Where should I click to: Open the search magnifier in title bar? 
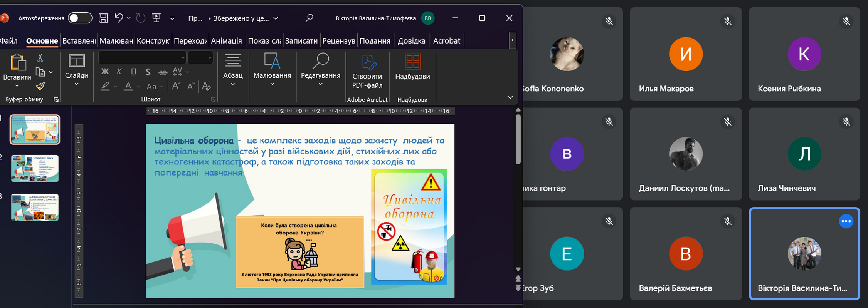[x=309, y=18]
